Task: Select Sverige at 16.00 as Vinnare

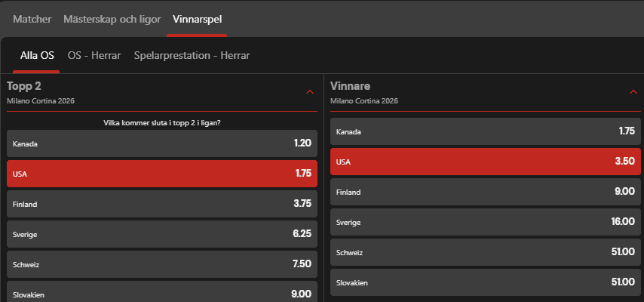Action: [x=485, y=222]
